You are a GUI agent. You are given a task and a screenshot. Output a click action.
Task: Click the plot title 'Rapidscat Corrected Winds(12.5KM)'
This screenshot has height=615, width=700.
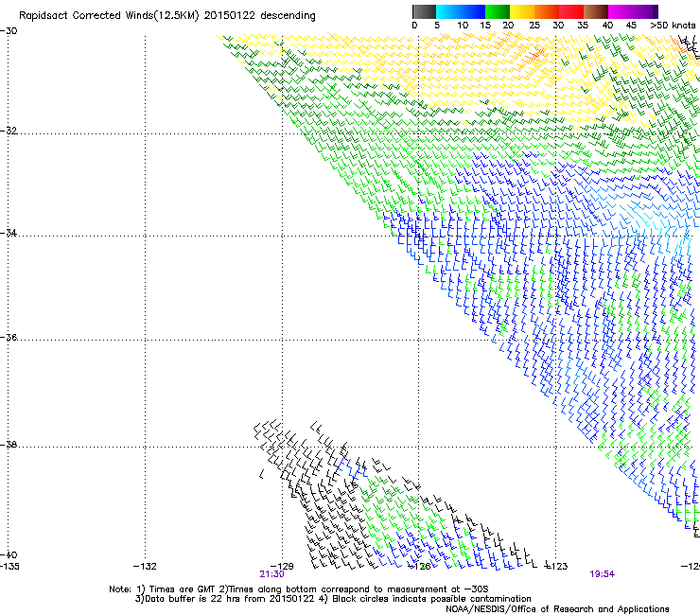[109, 15]
